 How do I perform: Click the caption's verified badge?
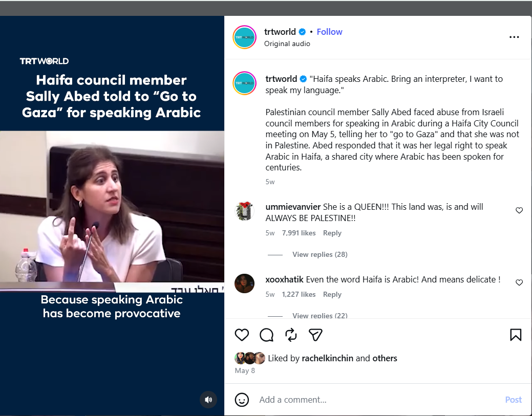click(303, 79)
